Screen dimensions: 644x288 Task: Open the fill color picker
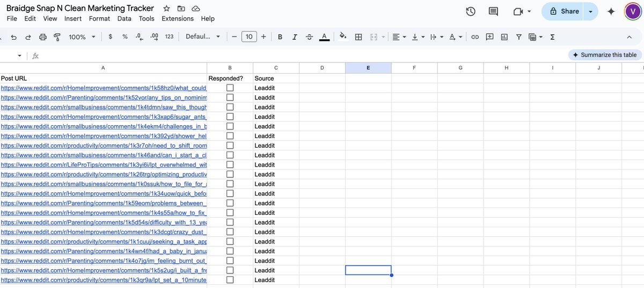(343, 37)
